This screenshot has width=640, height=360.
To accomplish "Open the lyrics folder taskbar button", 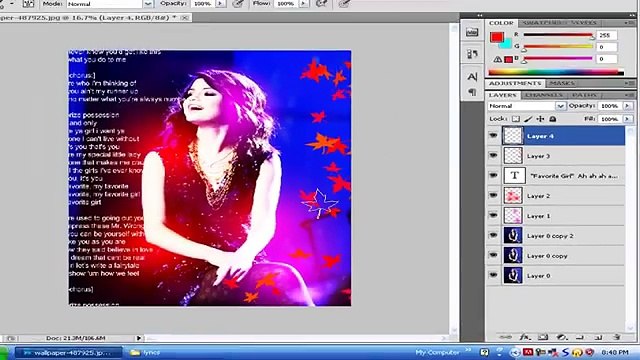I will [146, 353].
